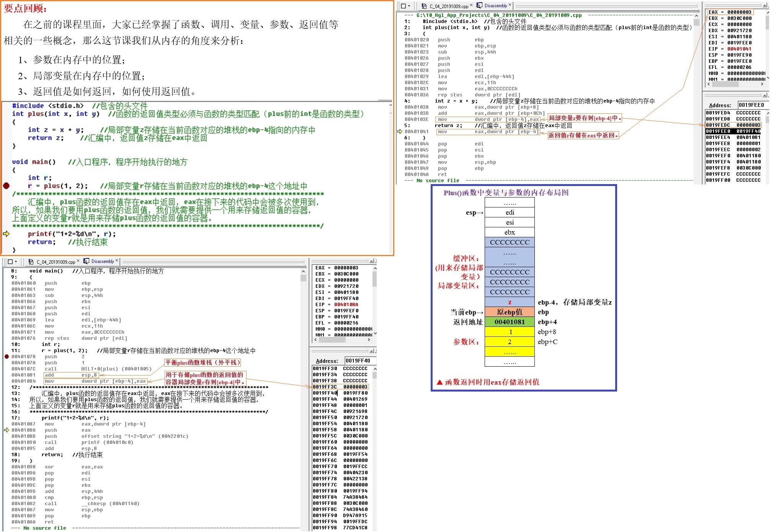
Task: Select EBP = 0019FF40 register line
Action: click(336, 317)
